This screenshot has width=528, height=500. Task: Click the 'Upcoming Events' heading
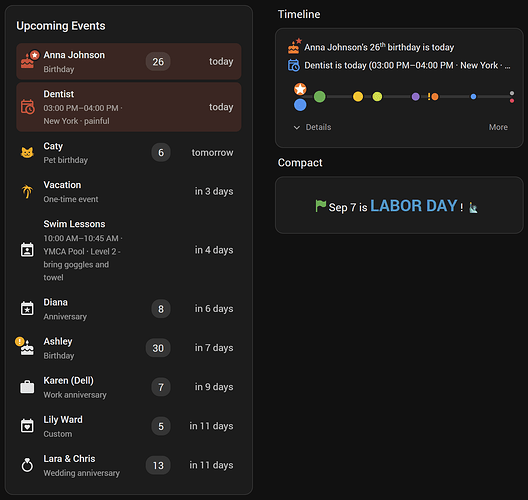pyautogui.click(x=61, y=26)
